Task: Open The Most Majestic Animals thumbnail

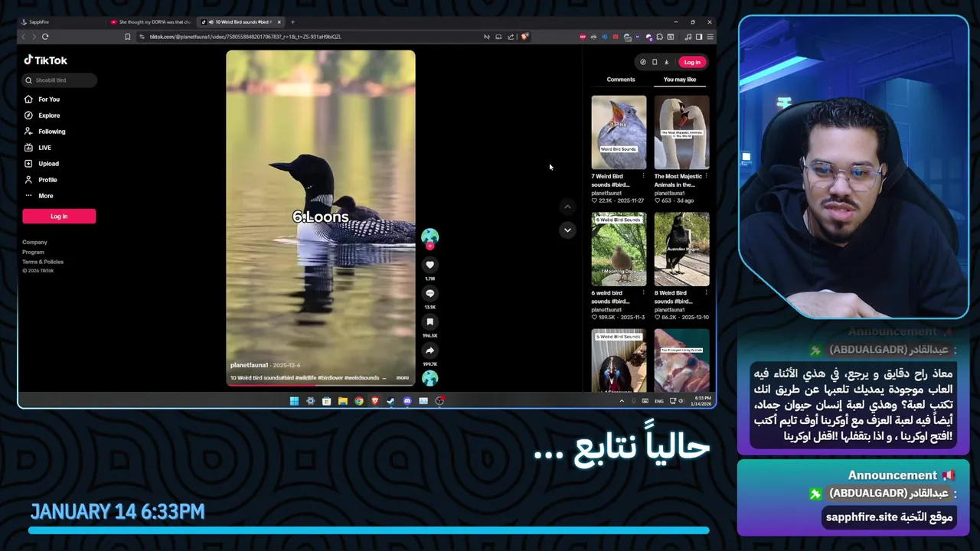Action: coord(681,132)
